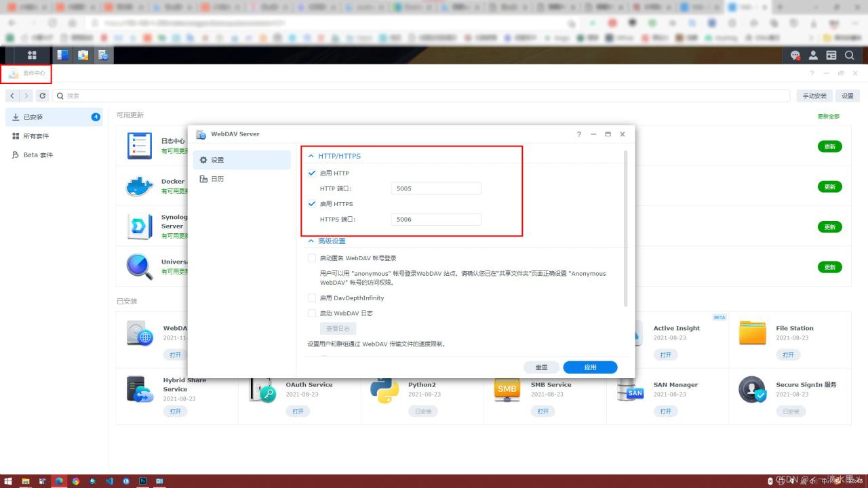Select the settings tab in WebDAV Server
This screenshot has width=868, height=488.
tap(241, 160)
